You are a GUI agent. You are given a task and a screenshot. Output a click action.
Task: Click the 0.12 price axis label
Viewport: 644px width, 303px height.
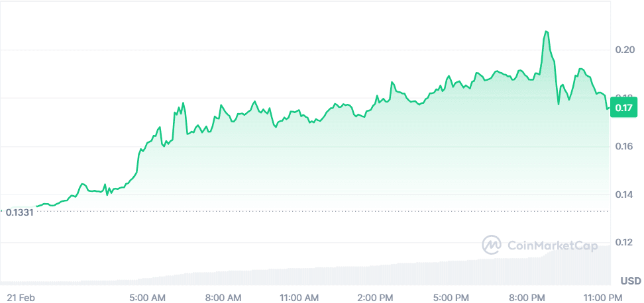(624, 243)
